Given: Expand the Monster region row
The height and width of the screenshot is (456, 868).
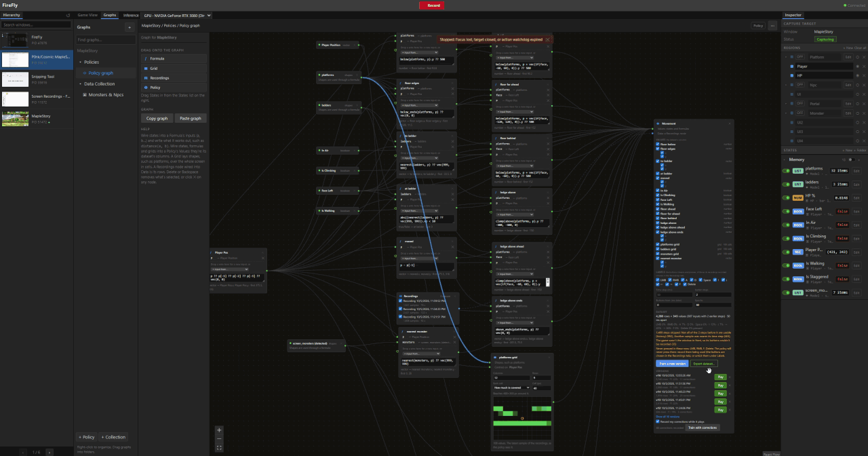Looking at the screenshot, I should [x=786, y=113].
